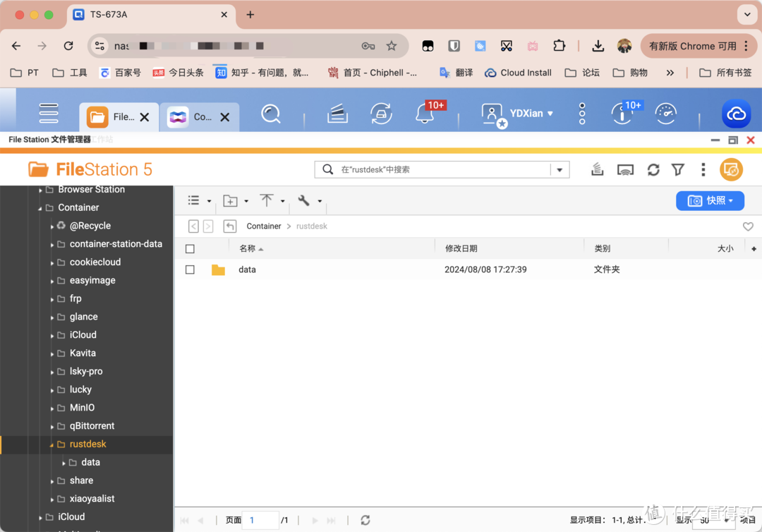Click the myQNAPcloud cloud icon
Screen dimensions: 762x532
point(736,113)
